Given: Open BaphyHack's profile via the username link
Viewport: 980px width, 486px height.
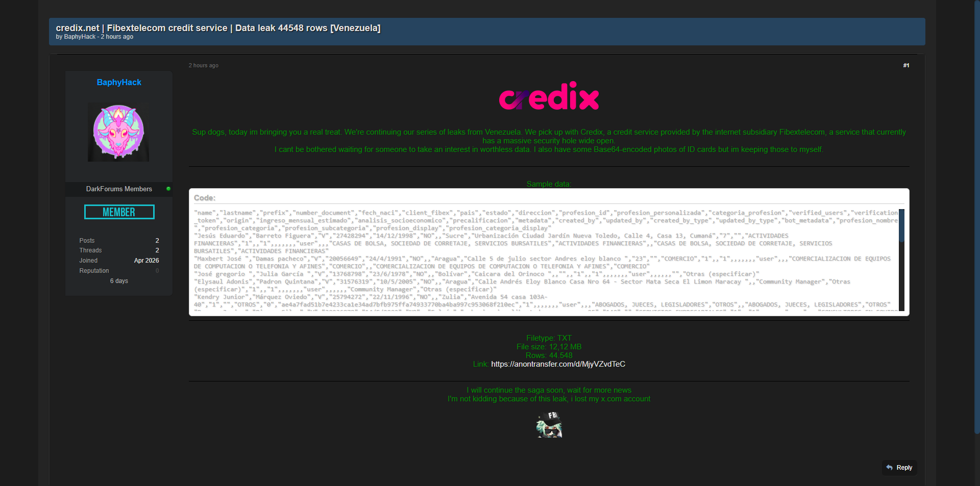Looking at the screenshot, I should (119, 82).
